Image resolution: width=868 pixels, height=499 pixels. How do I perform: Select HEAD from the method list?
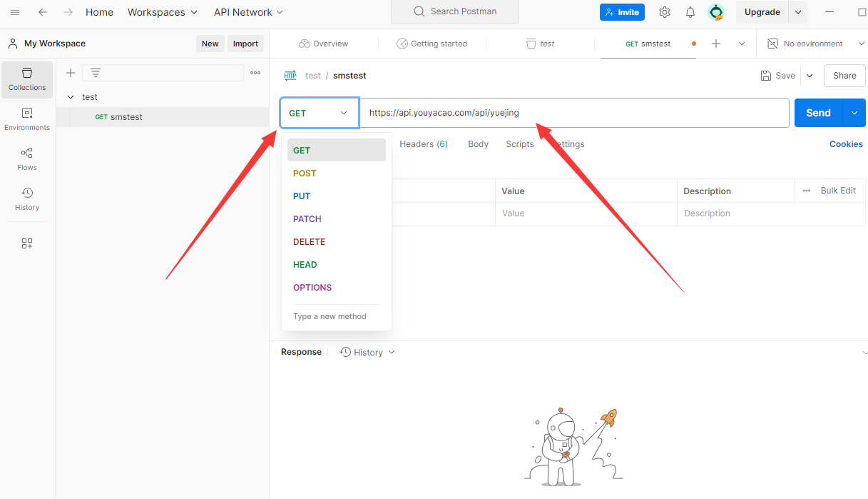click(337, 265)
